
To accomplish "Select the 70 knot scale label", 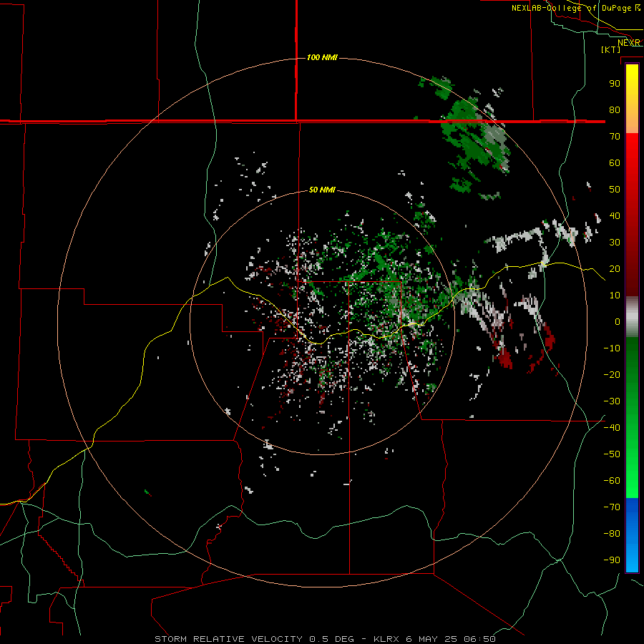I will pos(615,137).
